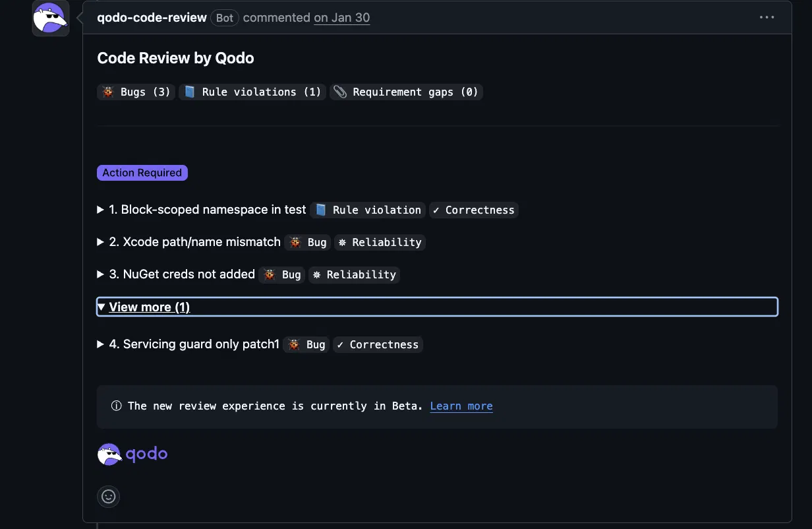812x529 pixels.
Task: Click the Bug tag on item 3
Action: (282, 274)
